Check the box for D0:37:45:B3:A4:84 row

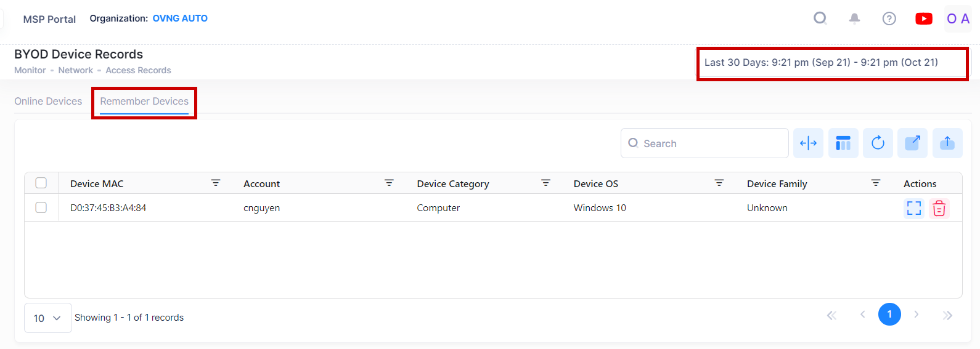(41, 207)
